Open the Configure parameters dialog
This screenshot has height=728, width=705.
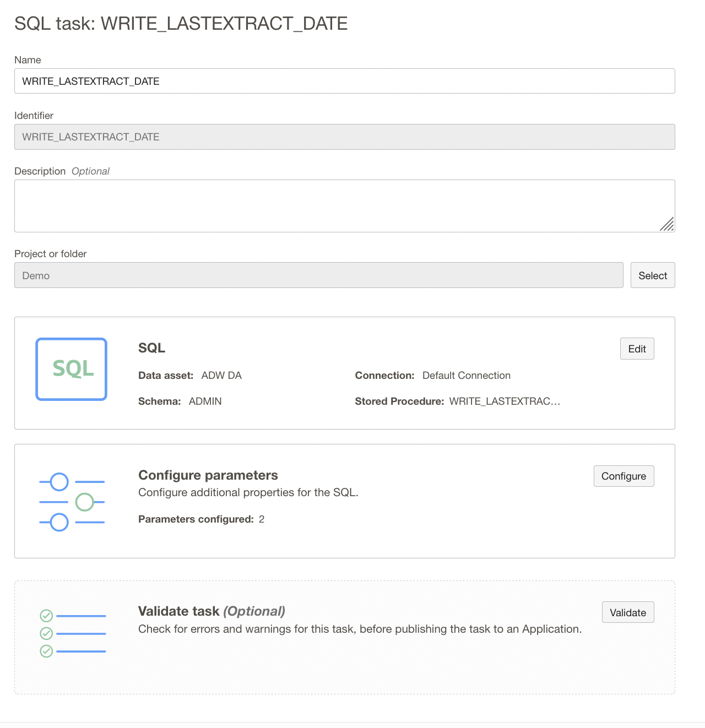tap(623, 476)
